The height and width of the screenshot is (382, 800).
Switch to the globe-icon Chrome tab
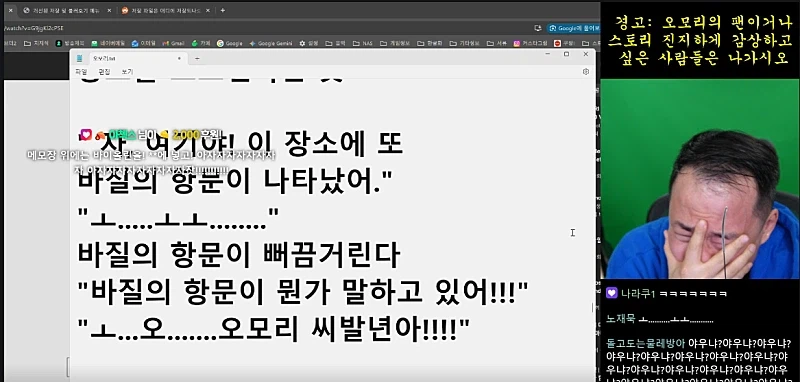click(66, 10)
